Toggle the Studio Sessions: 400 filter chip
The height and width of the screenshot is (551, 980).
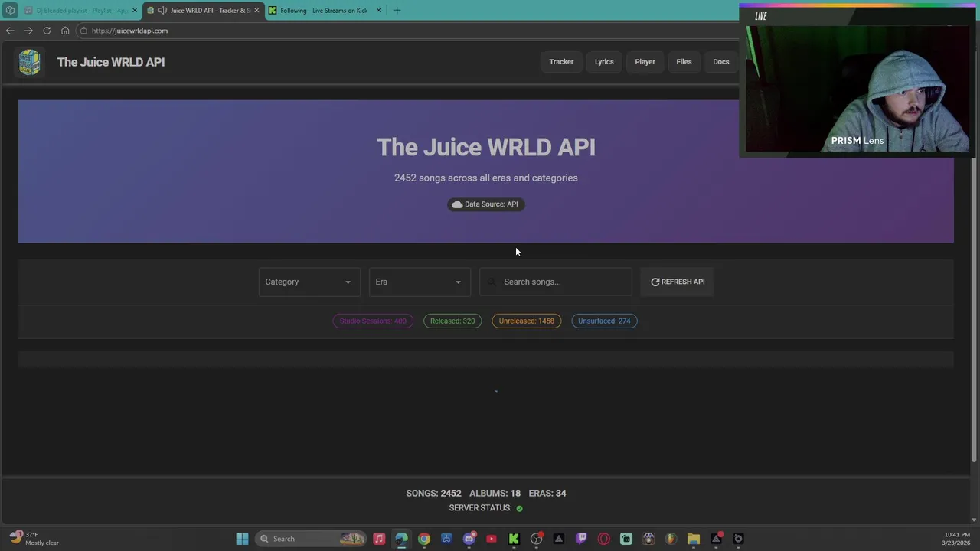(x=373, y=321)
